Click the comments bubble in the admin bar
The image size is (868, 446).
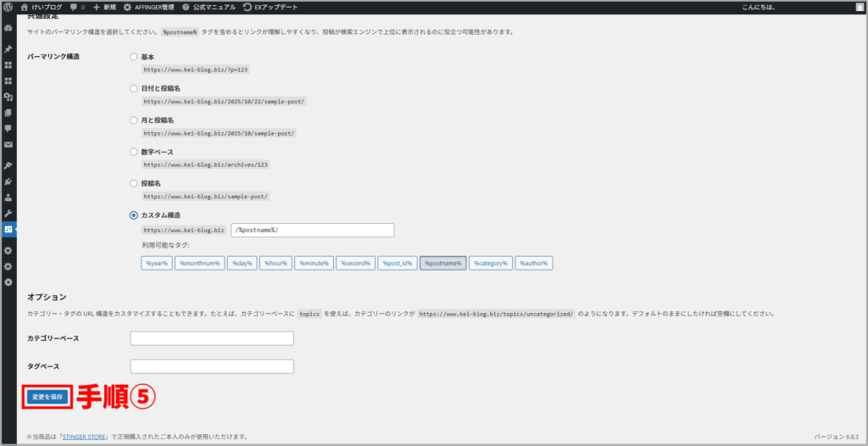(76, 7)
